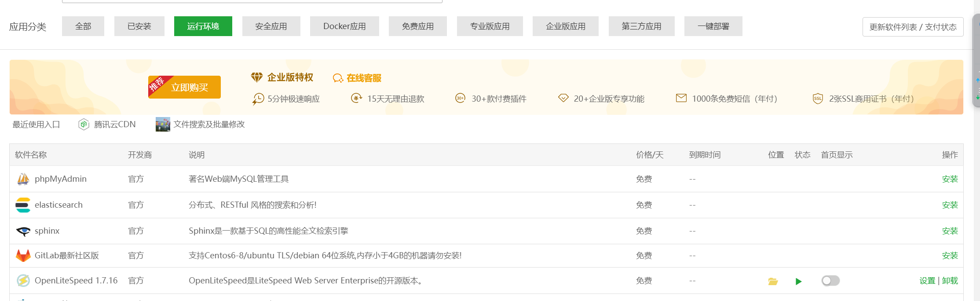The height and width of the screenshot is (301, 980).
Task: Switch to the Docker应用 category
Action: [x=344, y=26]
